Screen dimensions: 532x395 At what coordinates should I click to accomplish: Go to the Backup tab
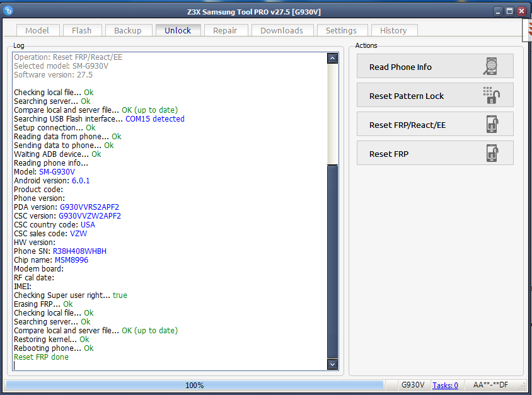click(128, 30)
